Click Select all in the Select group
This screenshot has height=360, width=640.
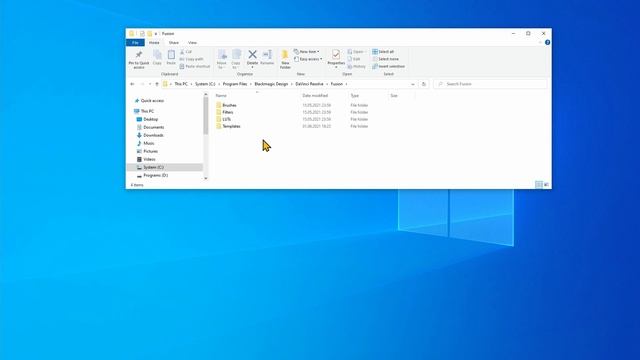click(x=383, y=52)
